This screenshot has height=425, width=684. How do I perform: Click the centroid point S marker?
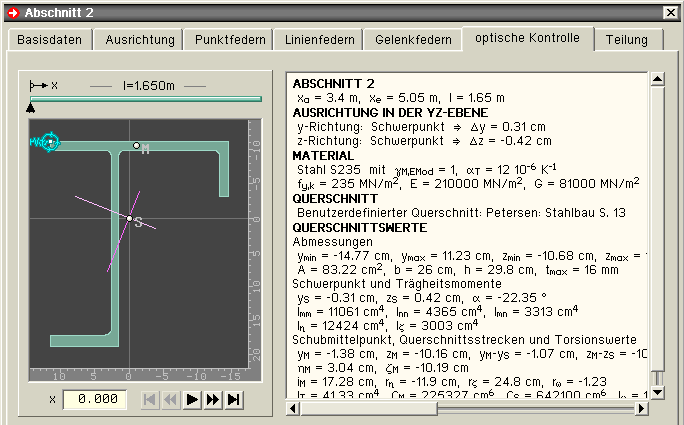129,218
